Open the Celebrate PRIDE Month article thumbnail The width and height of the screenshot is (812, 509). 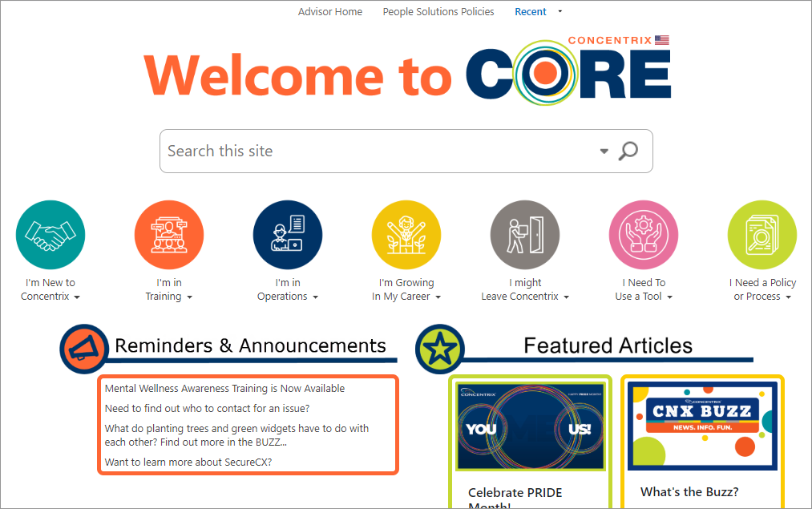pyautogui.click(x=530, y=426)
